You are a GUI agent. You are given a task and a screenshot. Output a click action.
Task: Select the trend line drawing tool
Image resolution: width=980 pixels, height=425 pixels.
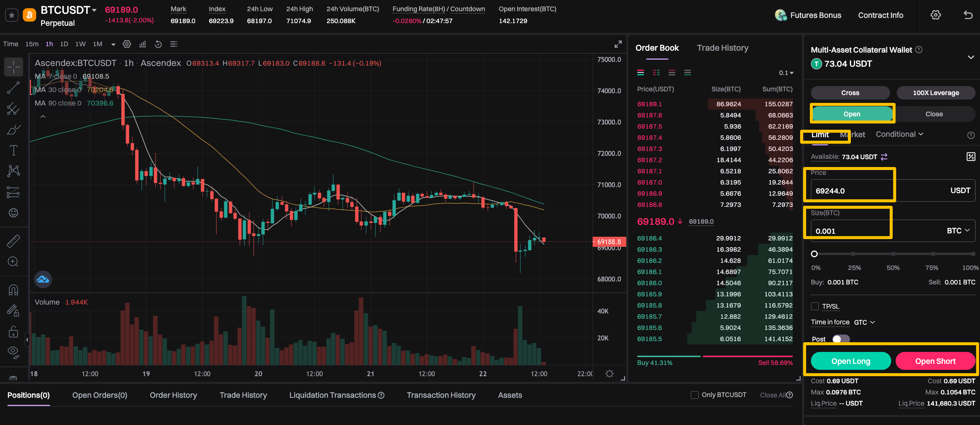point(13,88)
